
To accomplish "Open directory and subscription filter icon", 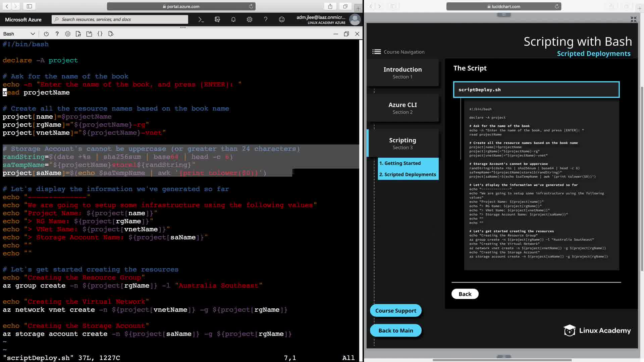I will (x=217, y=19).
